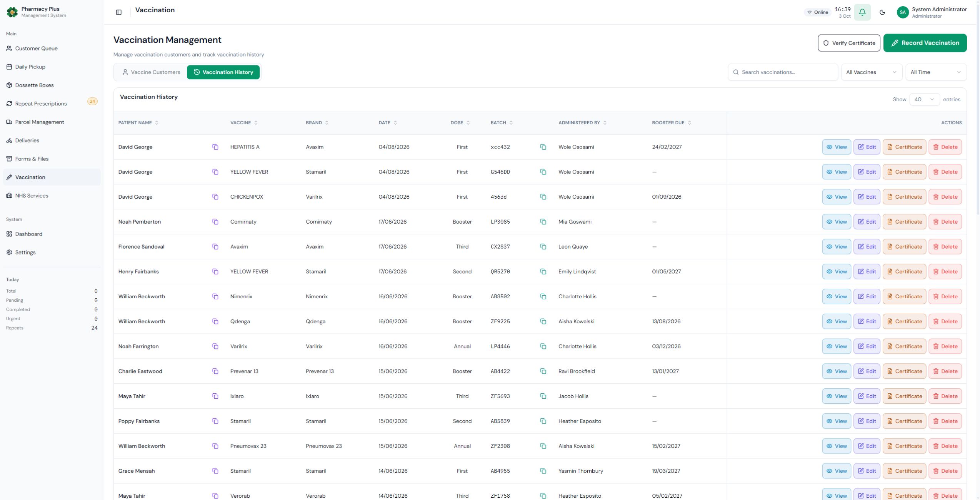Click the SA user avatar
This screenshot has height=500, width=980.
pos(903,12)
